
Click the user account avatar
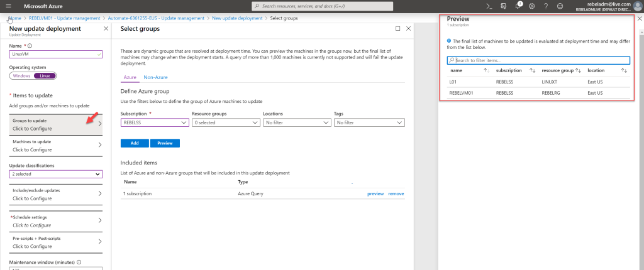pos(636,6)
